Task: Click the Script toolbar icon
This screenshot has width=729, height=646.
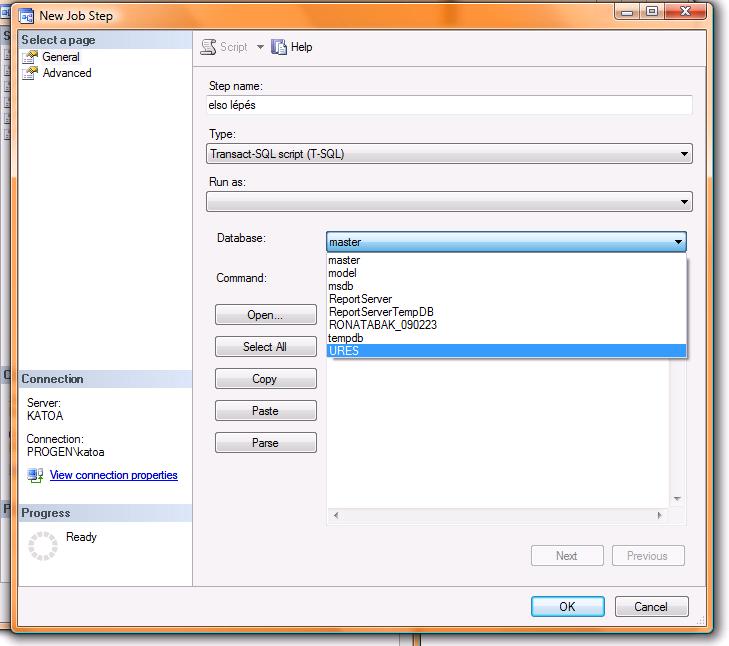Action: pyautogui.click(x=208, y=47)
